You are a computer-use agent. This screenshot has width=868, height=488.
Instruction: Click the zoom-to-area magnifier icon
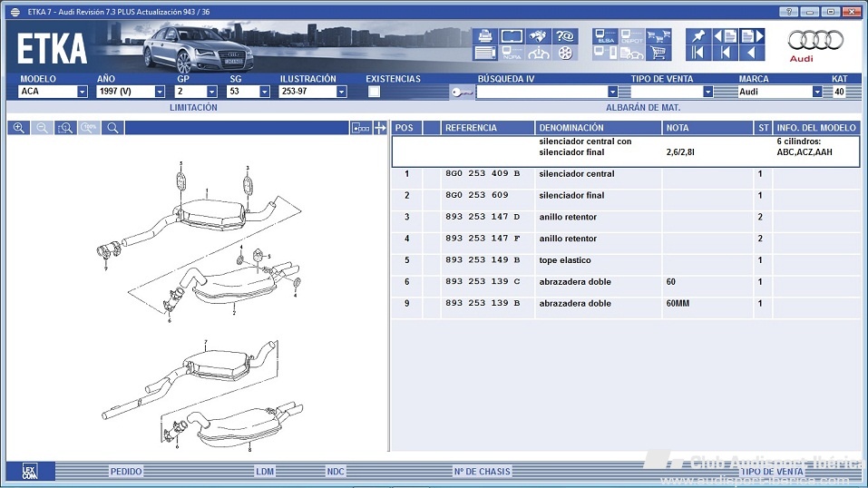click(65, 128)
